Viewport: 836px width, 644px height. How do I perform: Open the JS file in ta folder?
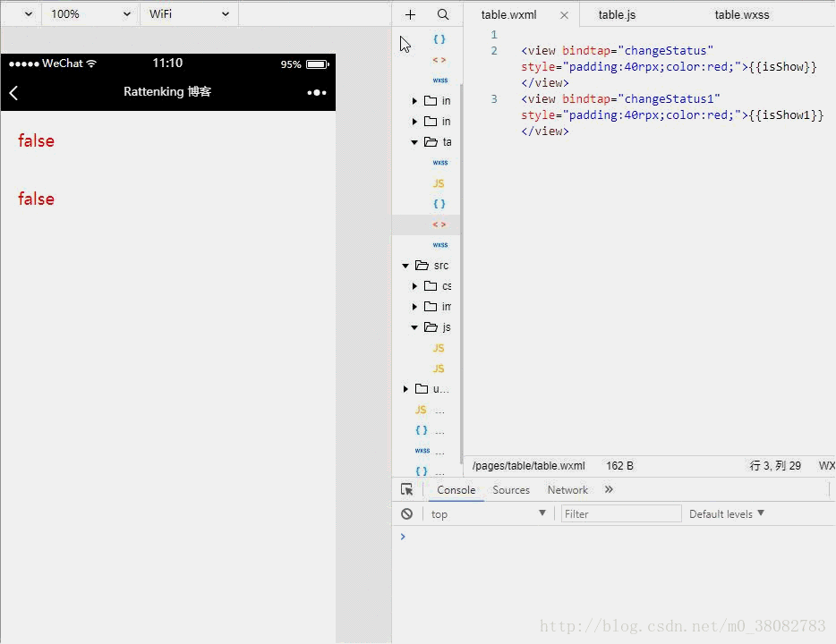coord(439,183)
